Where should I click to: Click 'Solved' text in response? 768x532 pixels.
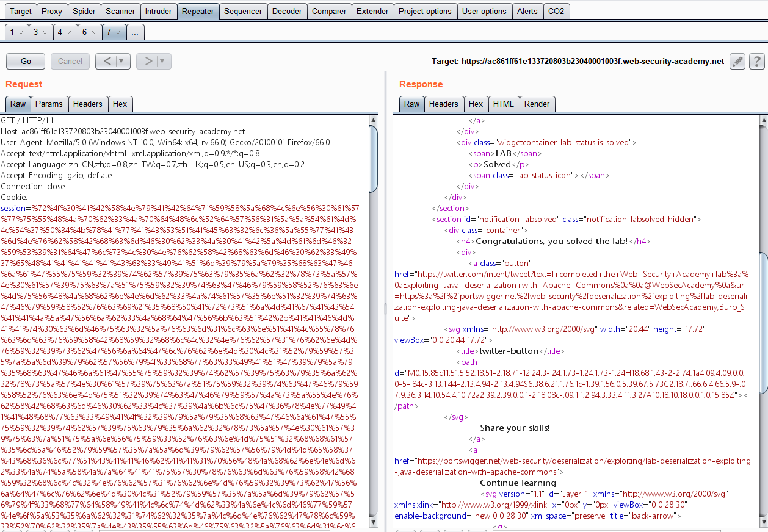pyautogui.click(x=497, y=164)
